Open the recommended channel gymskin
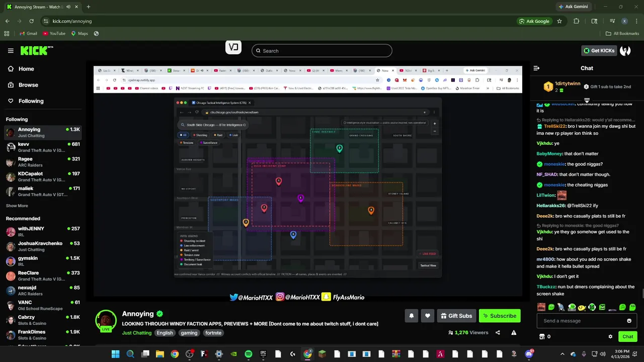The width and height of the screenshot is (644, 362). (43, 261)
